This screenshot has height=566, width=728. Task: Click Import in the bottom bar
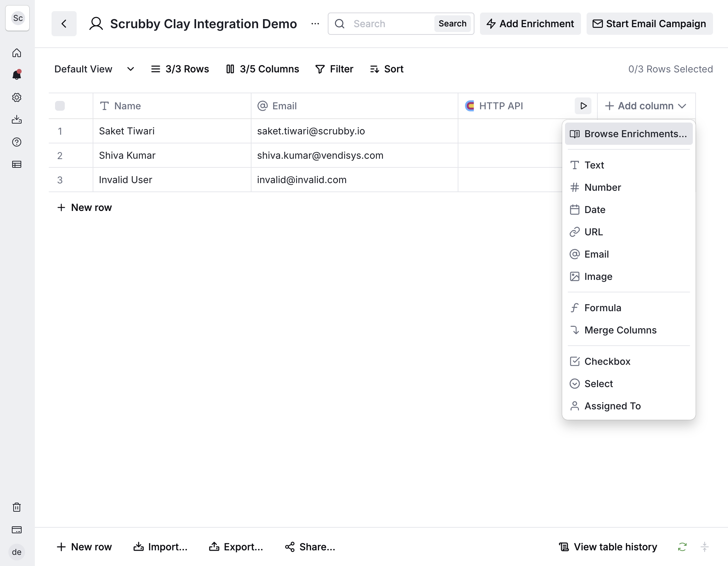pyautogui.click(x=161, y=547)
